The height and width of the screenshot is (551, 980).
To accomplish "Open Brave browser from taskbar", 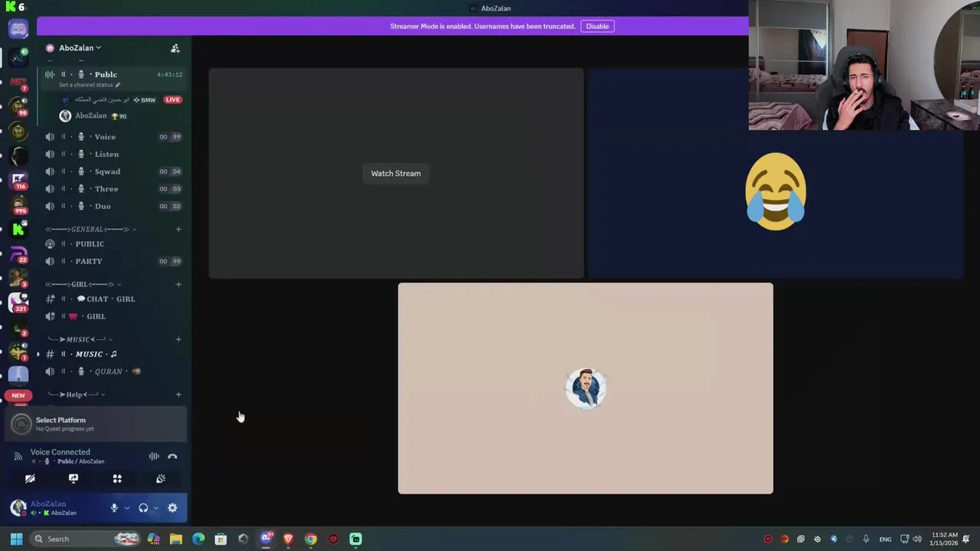I will [288, 539].
